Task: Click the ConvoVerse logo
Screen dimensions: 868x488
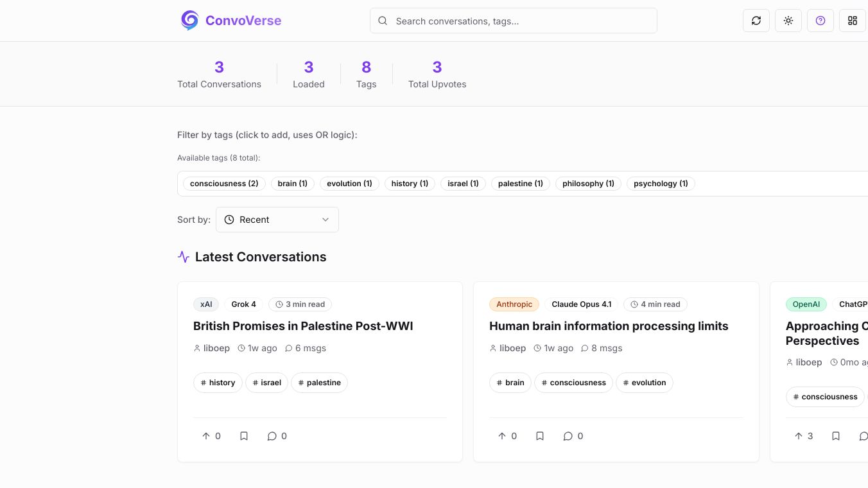Action: (x=231, y=21)
